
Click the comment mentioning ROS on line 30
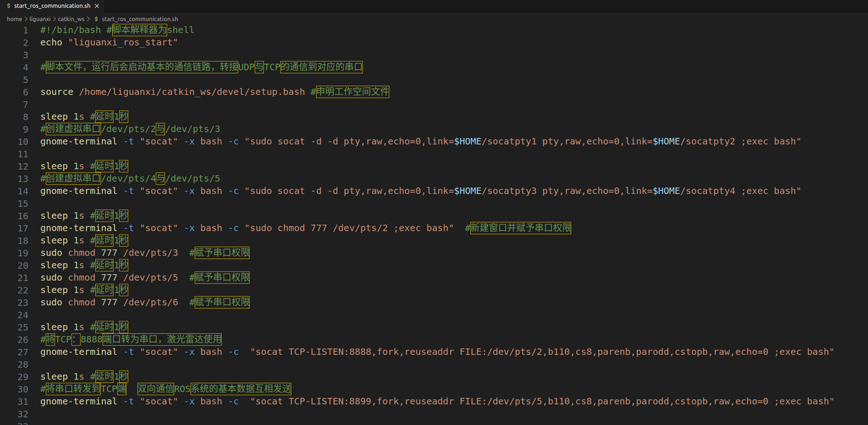pos(166,389)
